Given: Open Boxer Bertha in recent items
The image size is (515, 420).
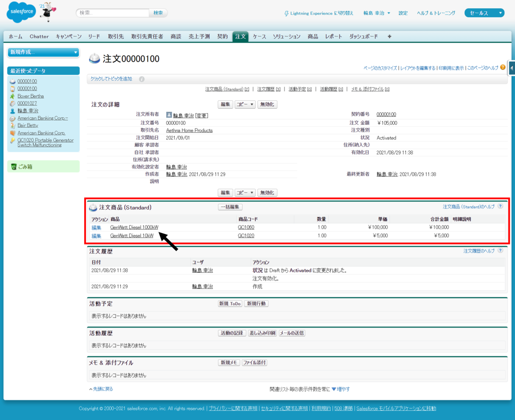Looking at the screenshot, I should click(30, 96).
